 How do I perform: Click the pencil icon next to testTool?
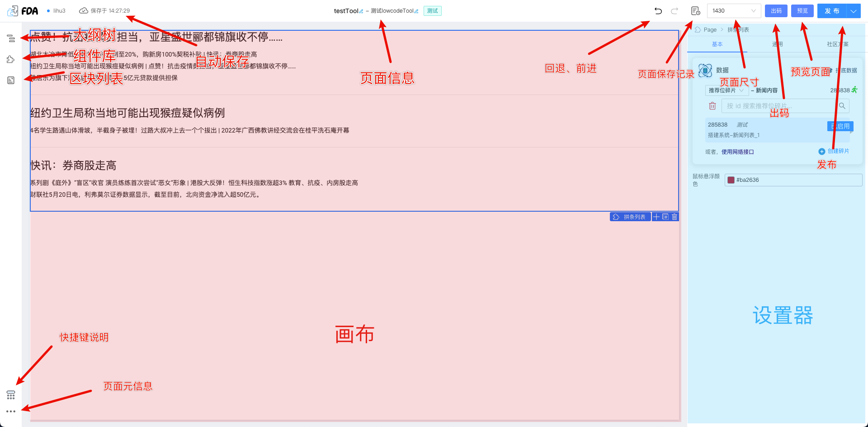[x=361, y=11]
